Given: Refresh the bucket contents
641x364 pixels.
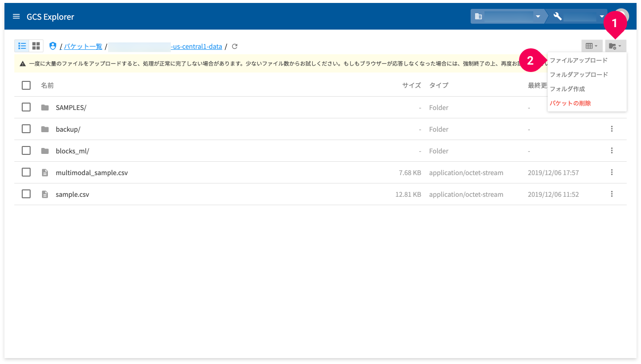Looking at the screenshot, I should 235,46.
